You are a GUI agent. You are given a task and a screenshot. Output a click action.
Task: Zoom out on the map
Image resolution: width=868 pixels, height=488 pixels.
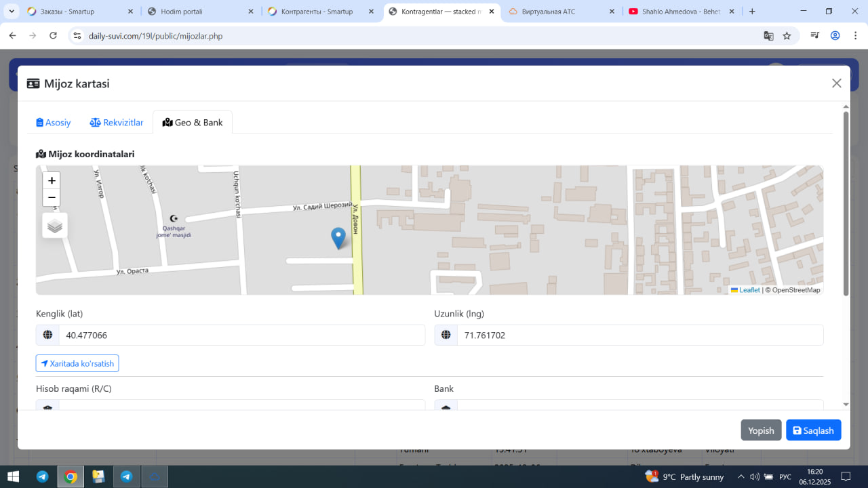click(x=52, y=198)
